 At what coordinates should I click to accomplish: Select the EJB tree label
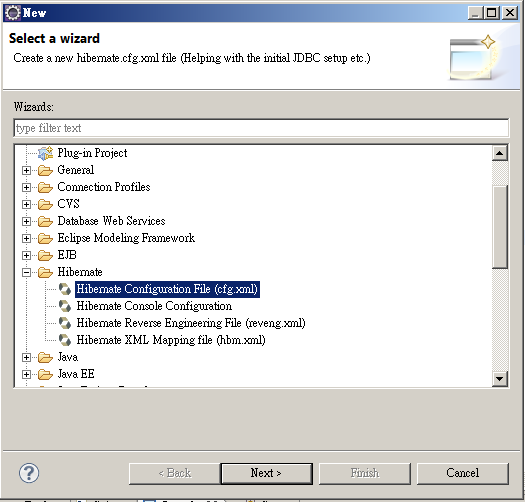(67, 256)
